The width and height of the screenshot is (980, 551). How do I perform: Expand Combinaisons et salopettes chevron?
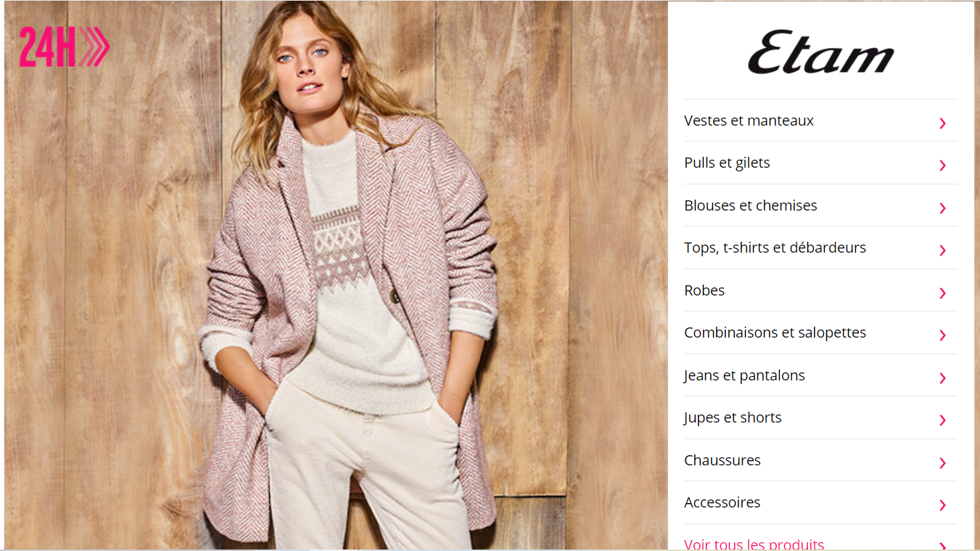point(942,335)
